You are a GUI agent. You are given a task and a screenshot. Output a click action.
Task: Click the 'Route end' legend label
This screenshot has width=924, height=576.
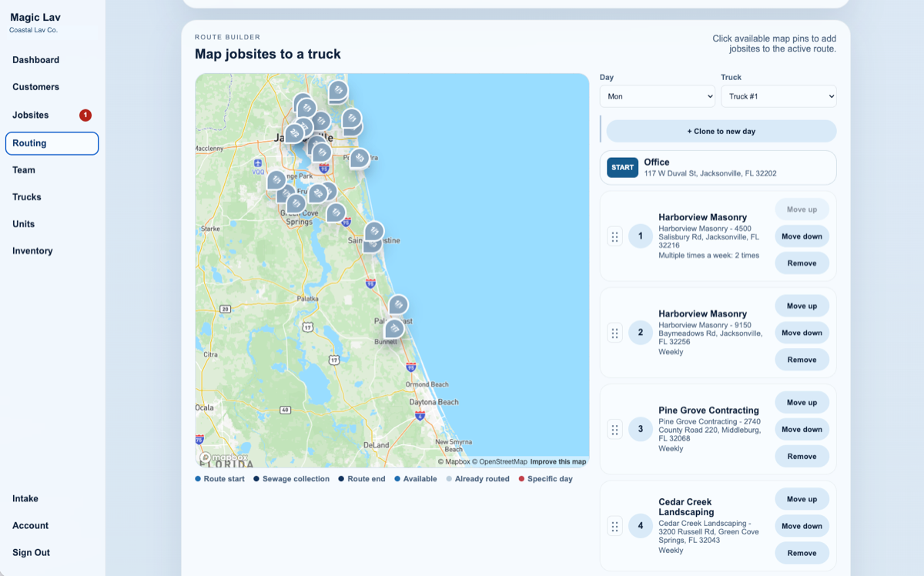click(x=366, y=479)
